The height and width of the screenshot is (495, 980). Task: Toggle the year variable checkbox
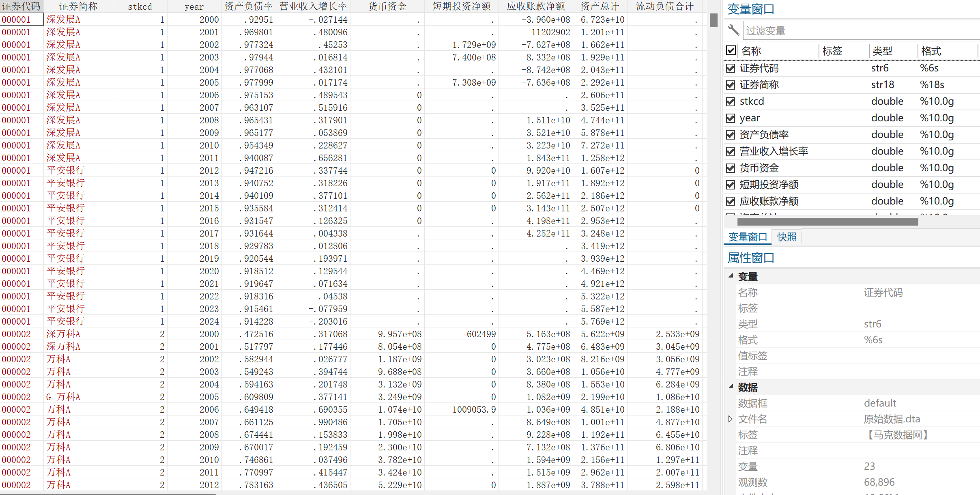point(731,118)
